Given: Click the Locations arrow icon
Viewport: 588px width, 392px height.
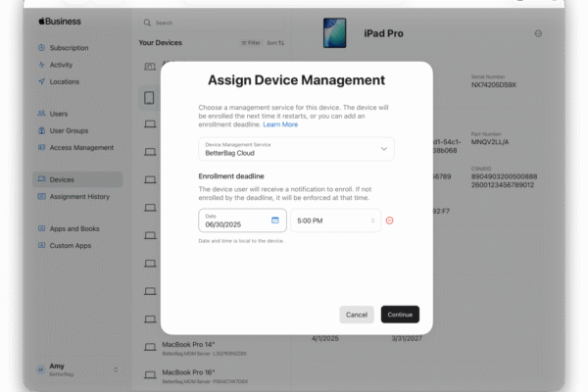Looking at the screenshot, I should click(41, 81).
